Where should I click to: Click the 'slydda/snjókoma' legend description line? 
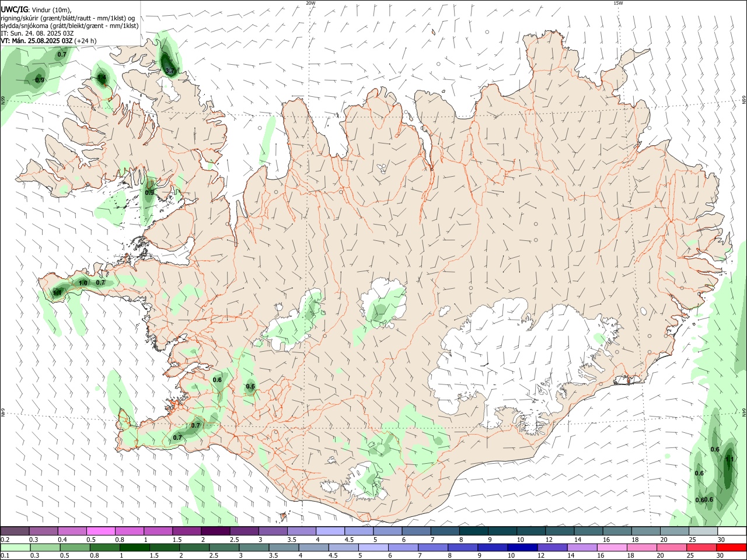point(69,26)
